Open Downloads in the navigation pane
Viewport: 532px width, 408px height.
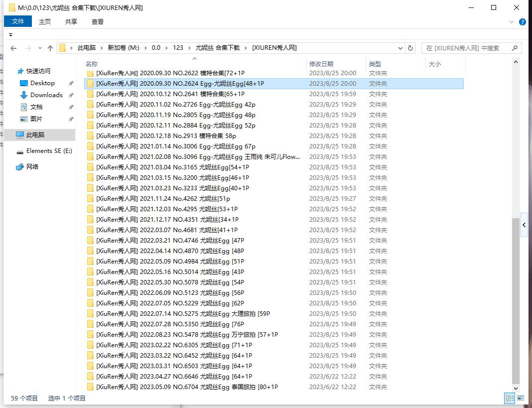(x=46, y=95)
